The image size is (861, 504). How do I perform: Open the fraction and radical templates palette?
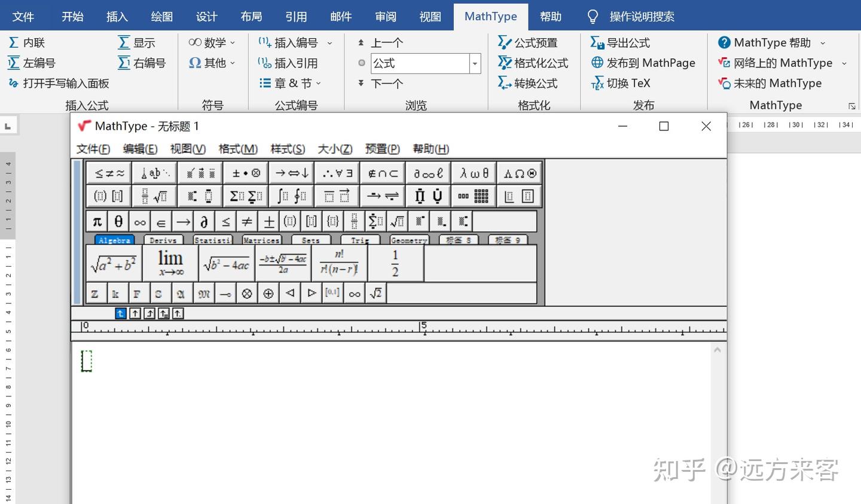[154, 196]
